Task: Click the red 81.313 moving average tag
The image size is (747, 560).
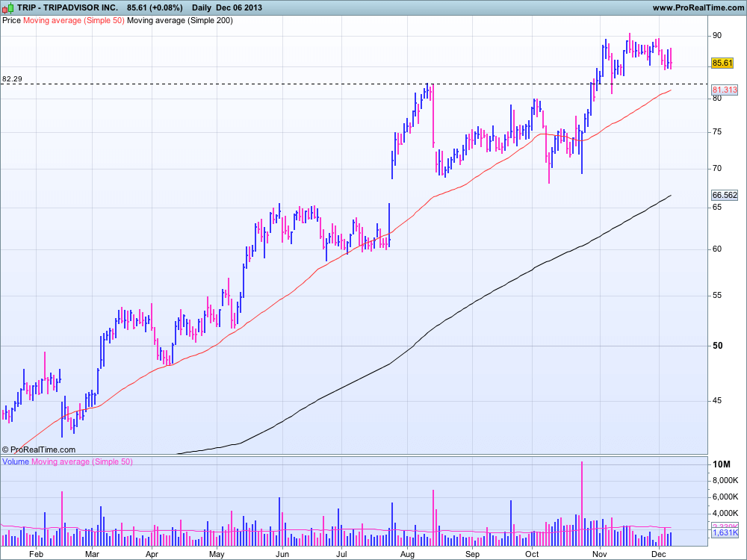Action: [725, 90]
